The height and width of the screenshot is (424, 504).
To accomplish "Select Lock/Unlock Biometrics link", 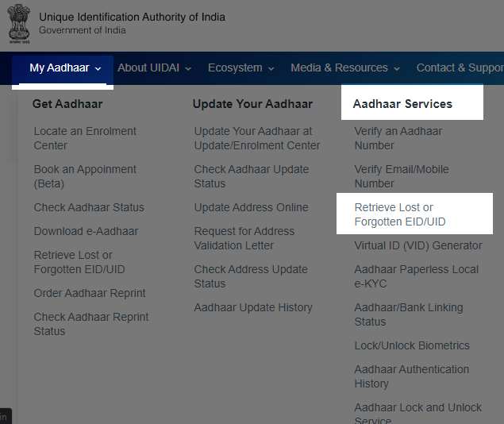I will point(412,345).
